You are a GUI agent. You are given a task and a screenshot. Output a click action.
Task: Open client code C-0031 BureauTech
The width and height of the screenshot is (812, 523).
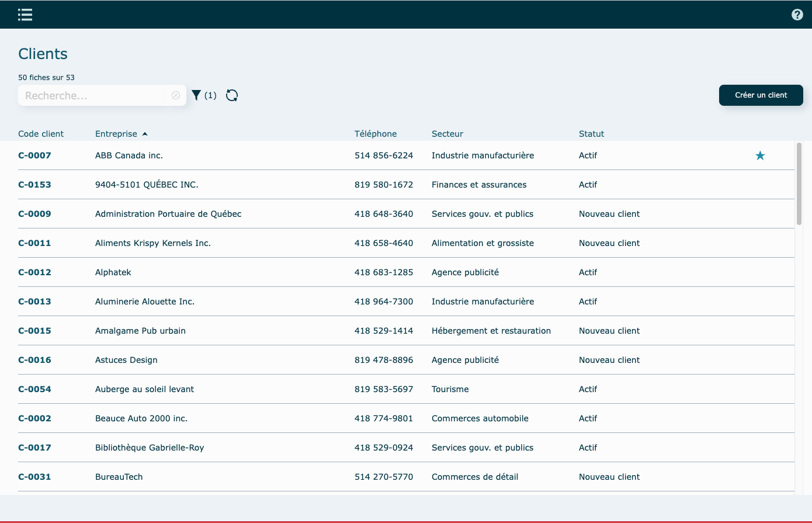tap(34, 477)
